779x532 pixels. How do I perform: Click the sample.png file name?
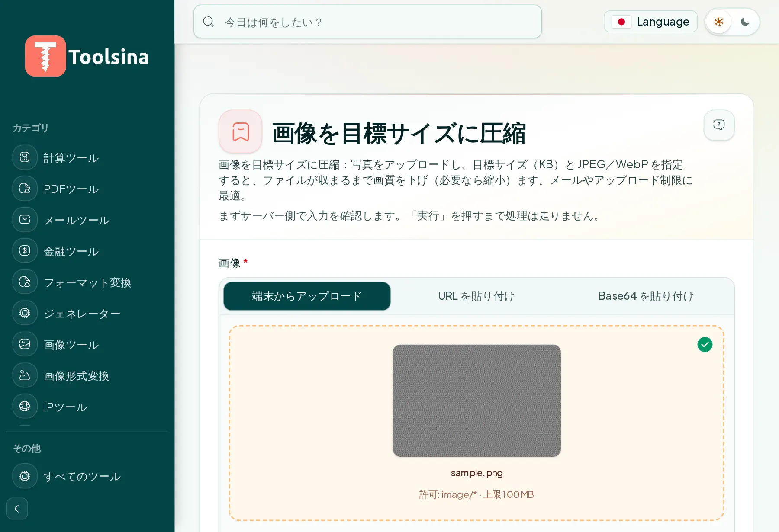coord(476,473)
